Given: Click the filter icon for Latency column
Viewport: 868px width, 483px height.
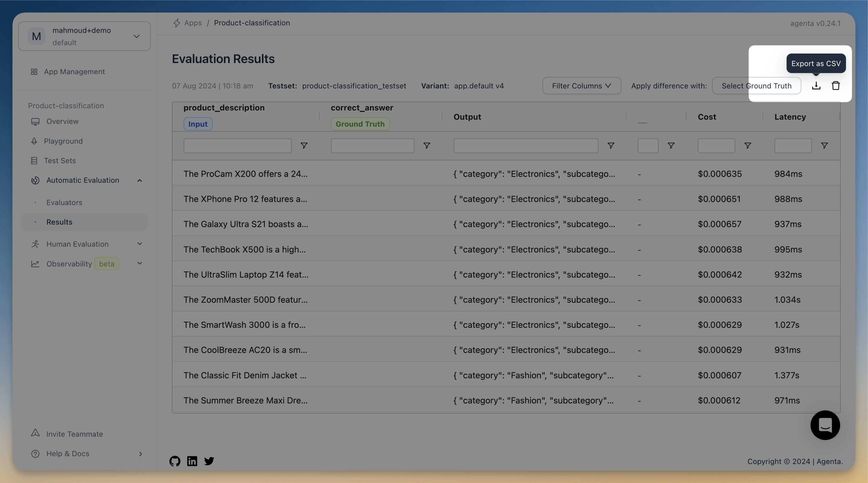Looking at the screenshot, I should [x=824, y=146].
